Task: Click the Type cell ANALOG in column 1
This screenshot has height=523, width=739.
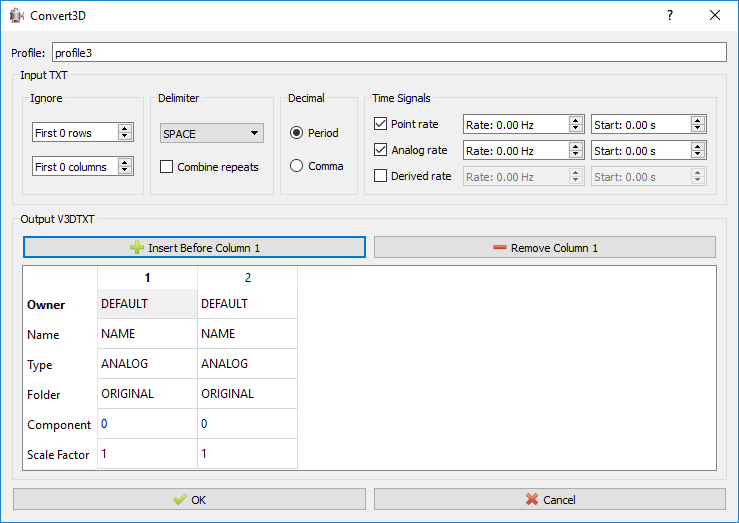Action: click(x=147, y=364)
